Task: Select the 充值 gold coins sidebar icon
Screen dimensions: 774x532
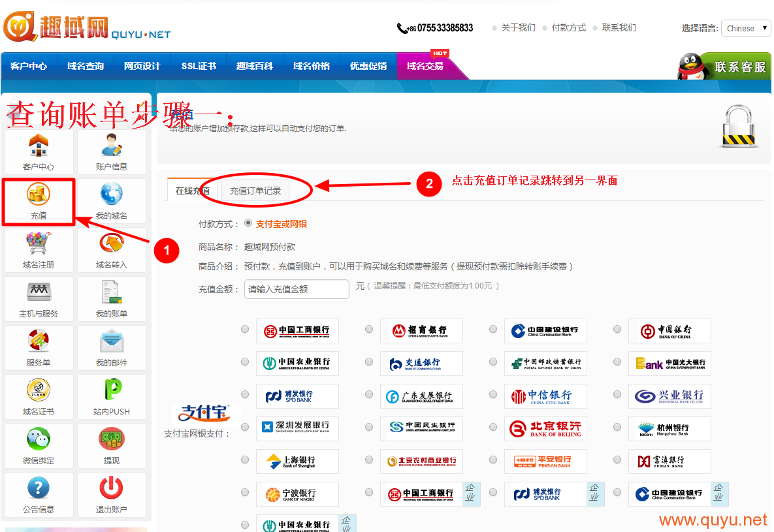Action: tap(39, 194)
